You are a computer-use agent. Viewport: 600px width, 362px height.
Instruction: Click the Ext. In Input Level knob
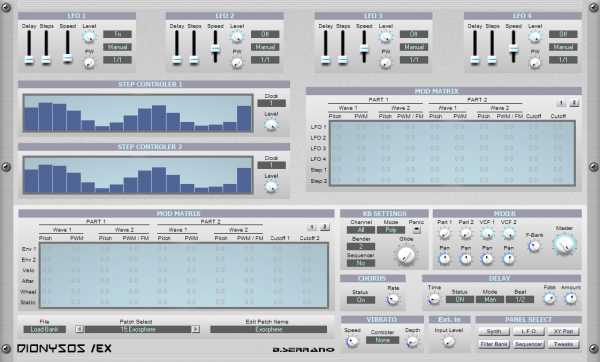448,341
